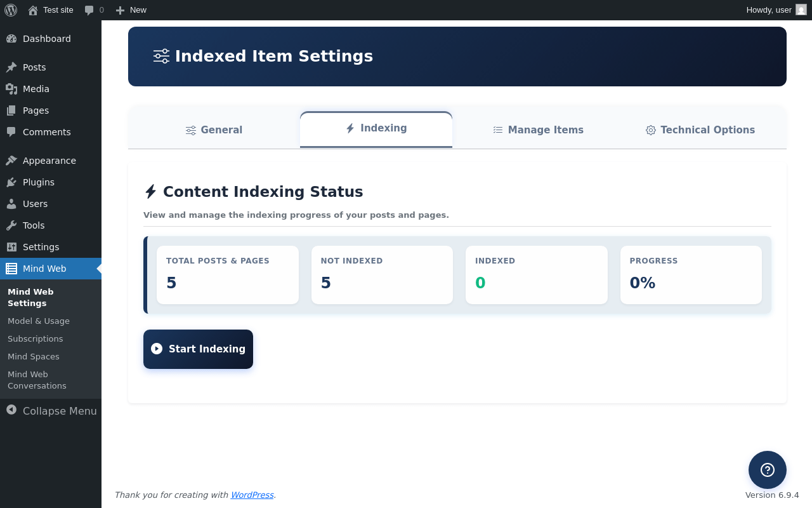Open the Dashboard gauge icon
Screen dimensions: 812x508
(11, 39)
